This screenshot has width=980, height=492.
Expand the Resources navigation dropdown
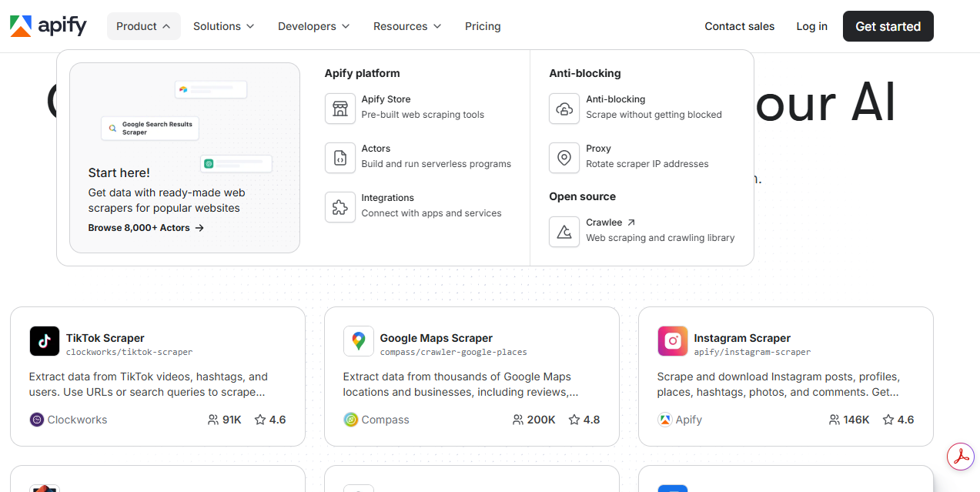pos(407,26)
